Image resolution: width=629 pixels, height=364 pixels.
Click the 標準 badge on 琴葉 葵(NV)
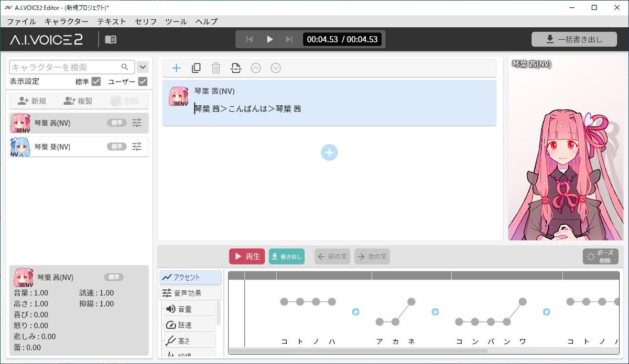(117, 147)
